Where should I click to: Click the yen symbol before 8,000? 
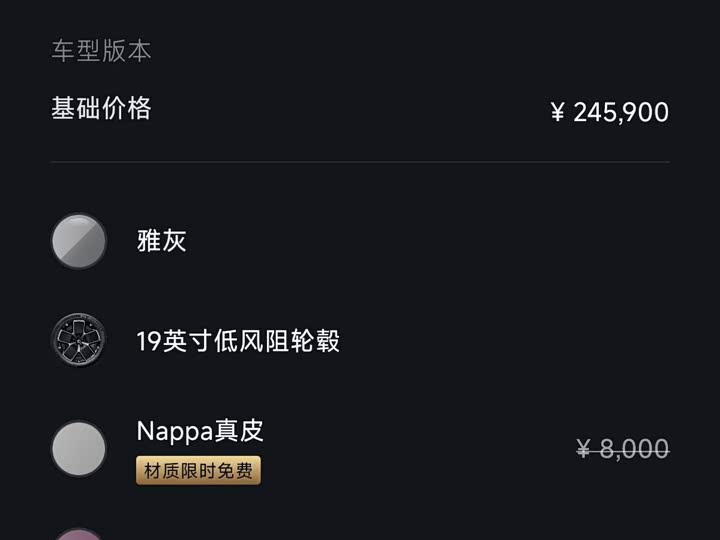click(x=584, y=450)
